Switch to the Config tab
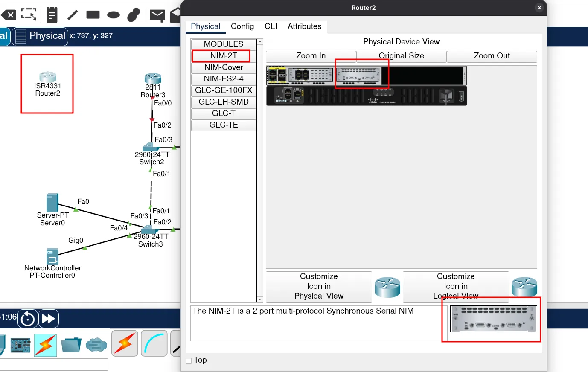The height and width of the screenshot is (372, 588). pyautogui.click(x=242, y=26)
